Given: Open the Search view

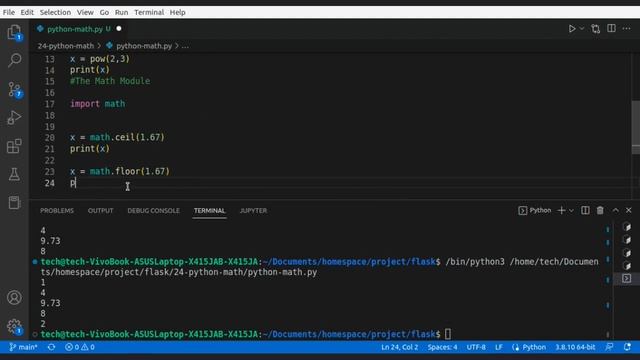Looking at the screenshot, I should 14,60.
